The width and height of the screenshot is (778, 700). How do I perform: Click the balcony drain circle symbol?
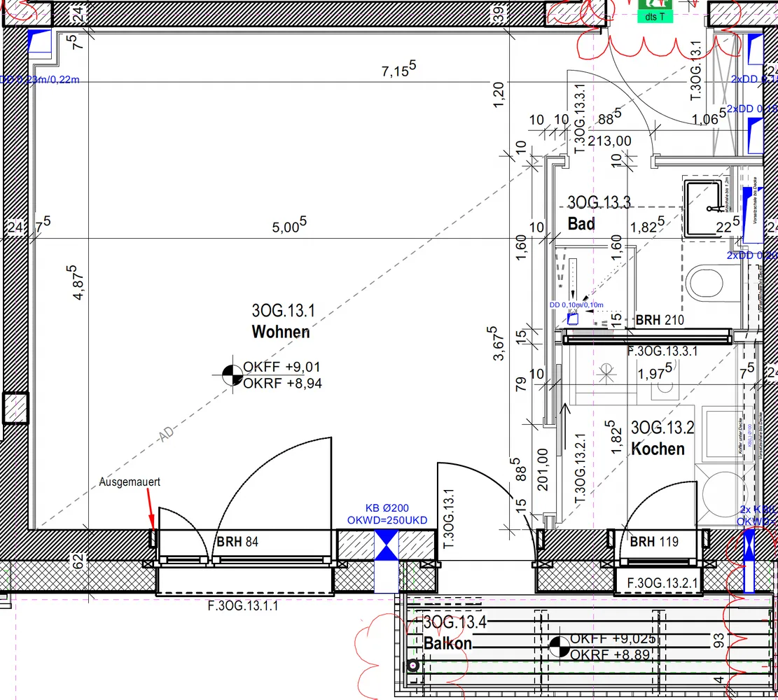413,666
